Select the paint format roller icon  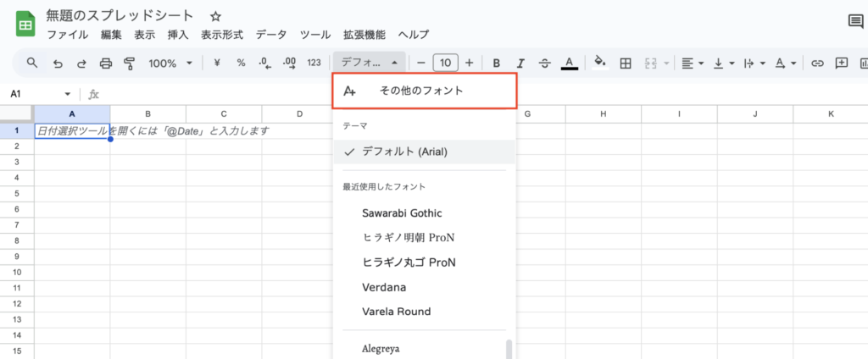(130, 63)
